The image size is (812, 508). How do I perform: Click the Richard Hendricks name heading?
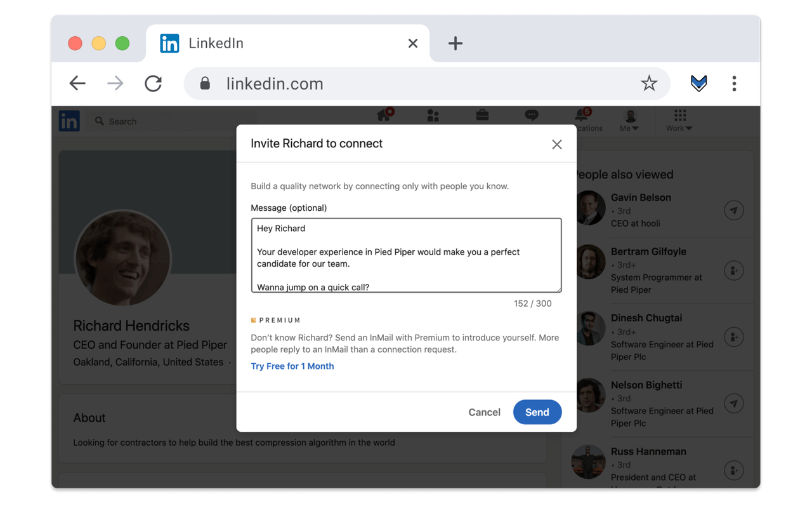coord(131,326)
